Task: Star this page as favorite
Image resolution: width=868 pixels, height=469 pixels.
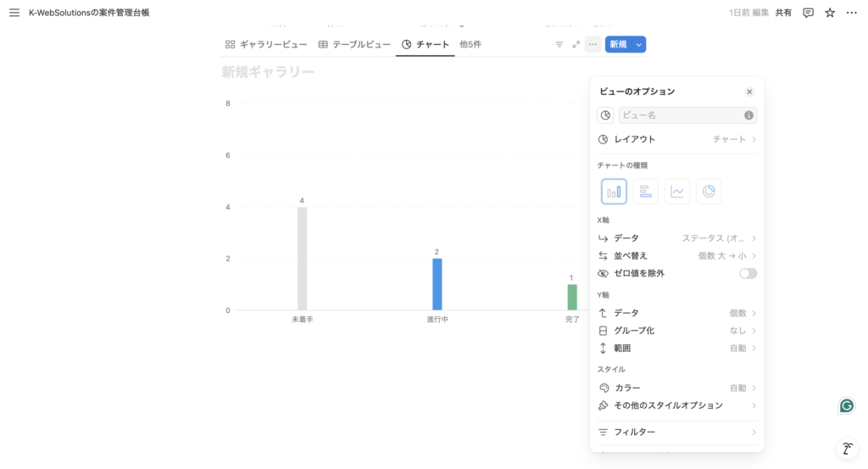Action: click(830, 13)
